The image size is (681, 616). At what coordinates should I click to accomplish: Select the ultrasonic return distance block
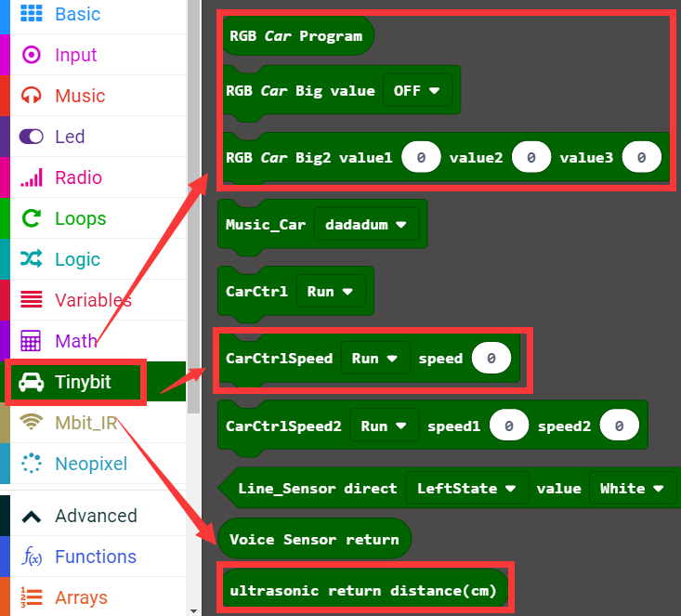pyautogui.click(x=362, y=590)
